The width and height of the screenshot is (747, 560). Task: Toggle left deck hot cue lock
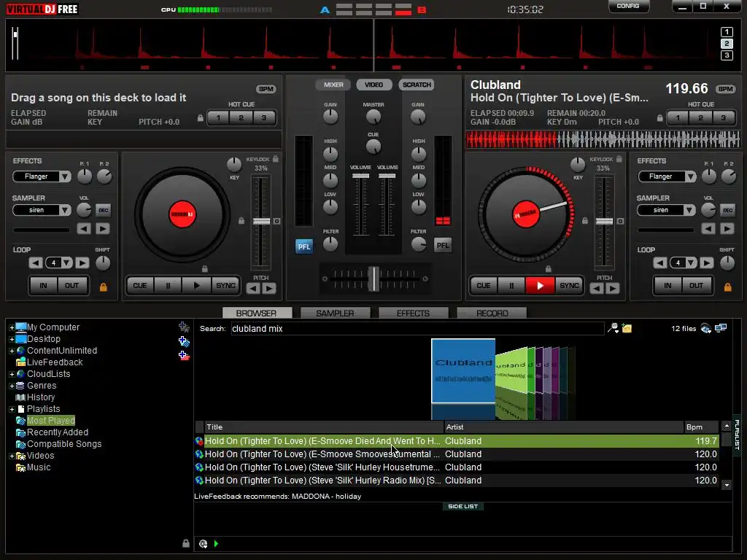(x=201, y=118)
